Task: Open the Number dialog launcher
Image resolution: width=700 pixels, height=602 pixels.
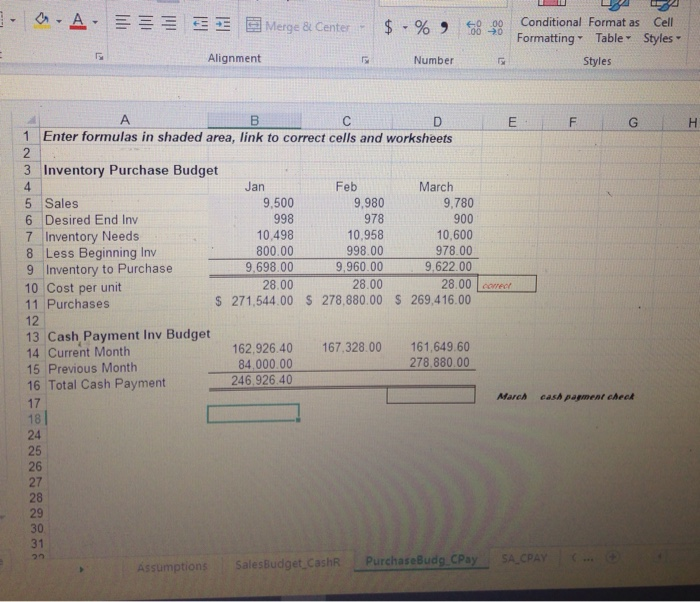Action: 501,61
